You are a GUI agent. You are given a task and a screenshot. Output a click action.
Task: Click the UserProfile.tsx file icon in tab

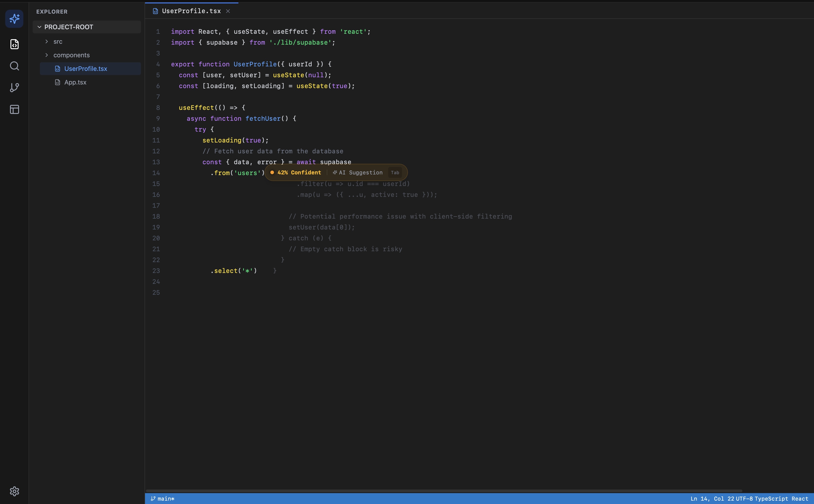(155, 11)
